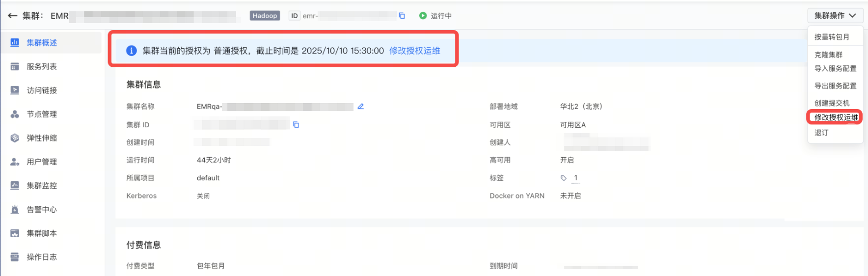Edit cluster name with pencil icon
This screenshot has width=868, height=276.
361,107
